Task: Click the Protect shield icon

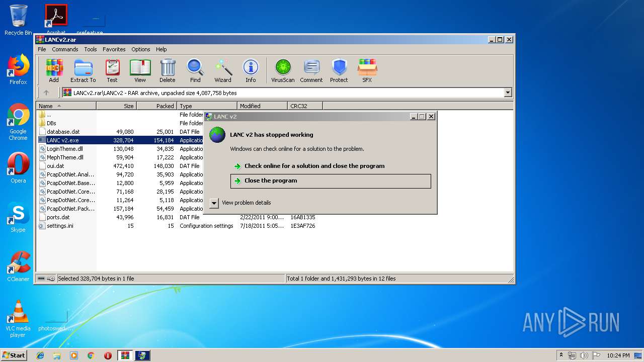Action: pyautogui.click(x=339, y=70)
